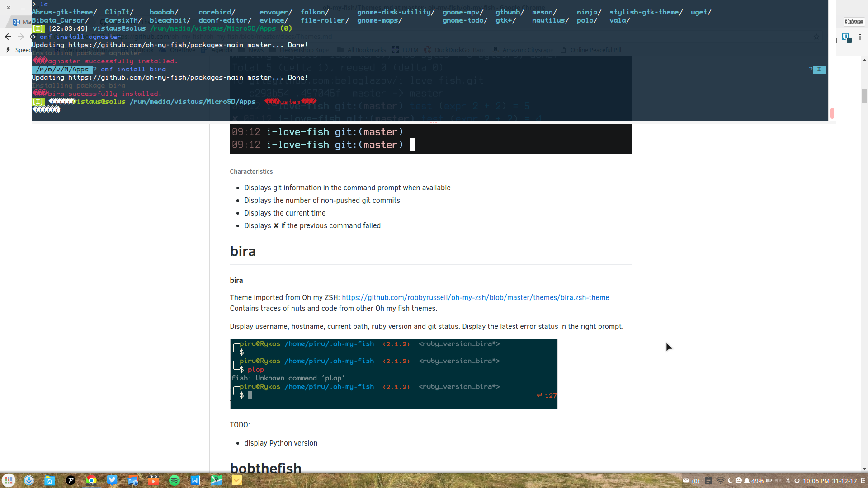Launch Spotify from the taskbar
Viewport: 868px width, 488px height.
click(x=174, y=480)
